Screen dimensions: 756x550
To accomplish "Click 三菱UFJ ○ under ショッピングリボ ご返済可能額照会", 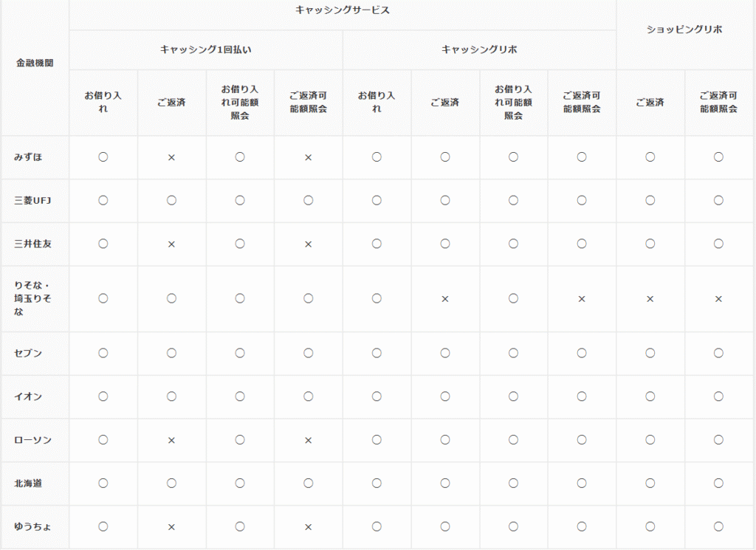I will click(719, 201).
